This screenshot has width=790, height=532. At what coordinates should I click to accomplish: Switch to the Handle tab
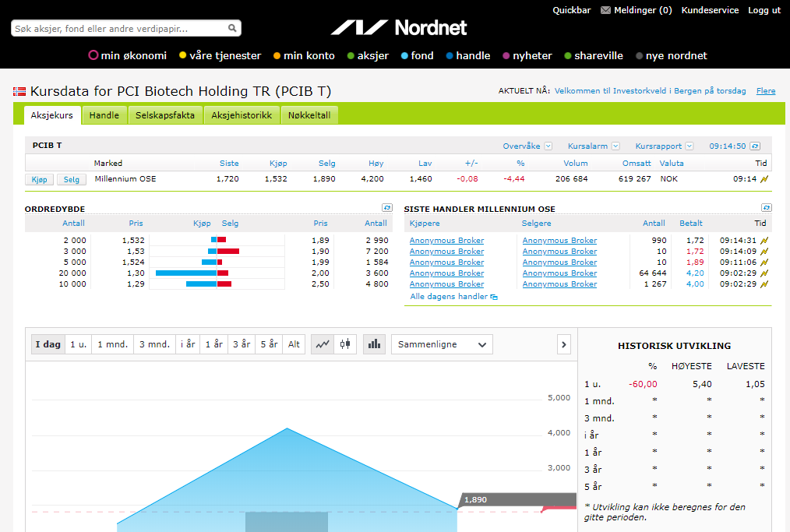[x=104, y=115]
